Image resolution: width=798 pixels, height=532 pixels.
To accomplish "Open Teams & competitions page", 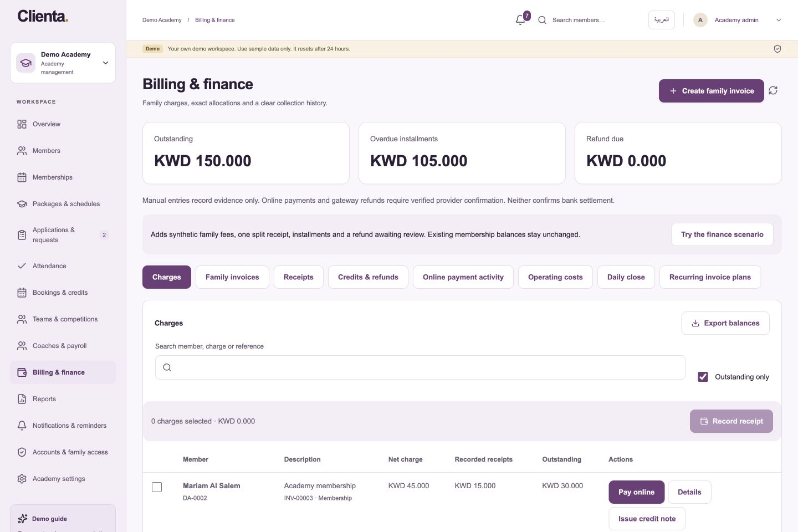I will click(63, 319).
